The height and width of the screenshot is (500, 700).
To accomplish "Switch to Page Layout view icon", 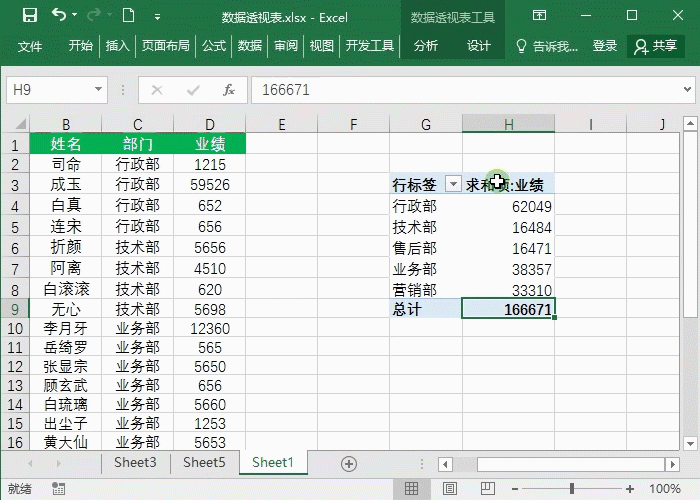I will [450, 488].
